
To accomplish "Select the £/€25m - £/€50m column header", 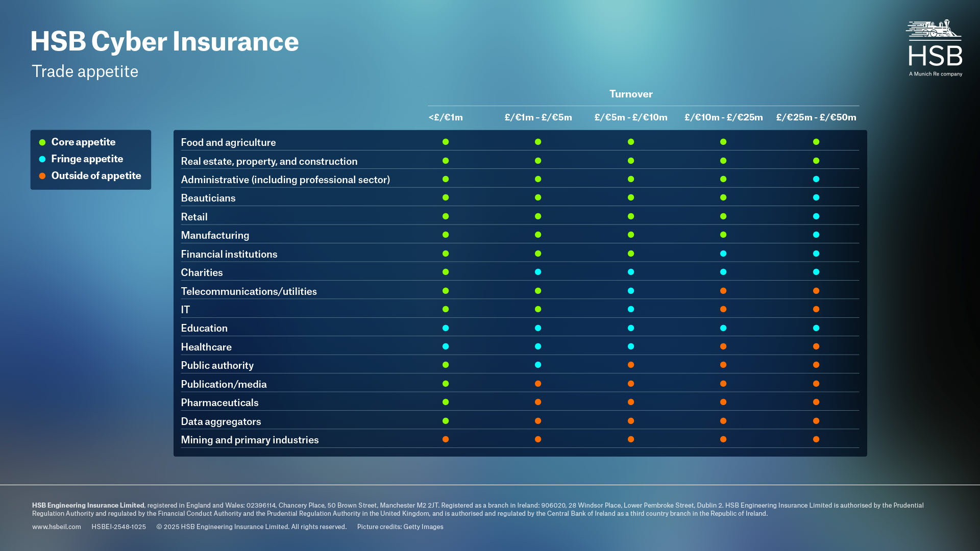I will pyautogui.click(x=816, y=117).
